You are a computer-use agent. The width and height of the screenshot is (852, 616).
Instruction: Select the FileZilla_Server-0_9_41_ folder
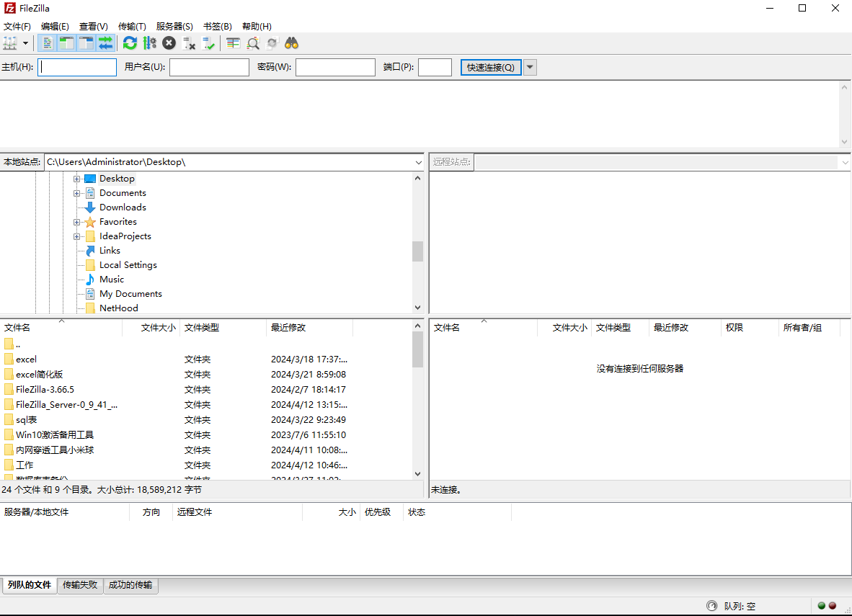206,405
